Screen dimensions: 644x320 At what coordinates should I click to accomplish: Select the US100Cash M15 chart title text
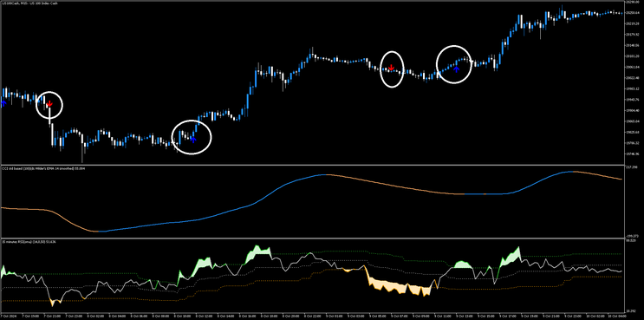click(x=30, y=3)
